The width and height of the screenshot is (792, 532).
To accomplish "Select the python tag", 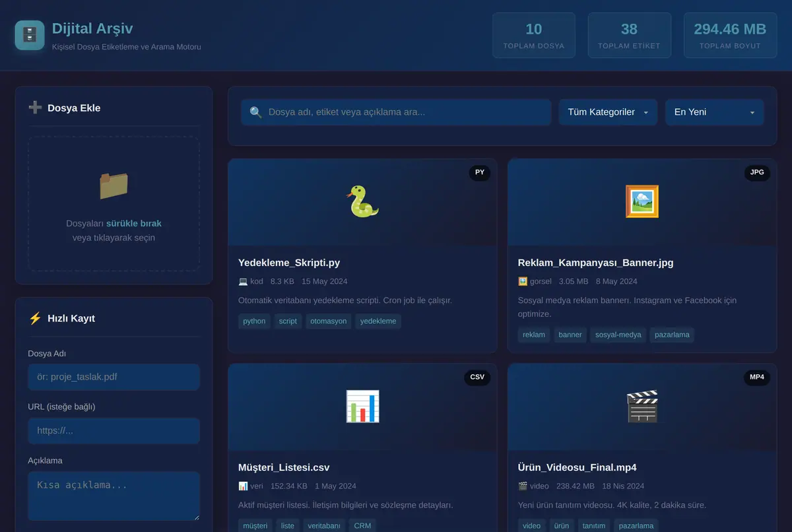I will click(x=254, y=321).
